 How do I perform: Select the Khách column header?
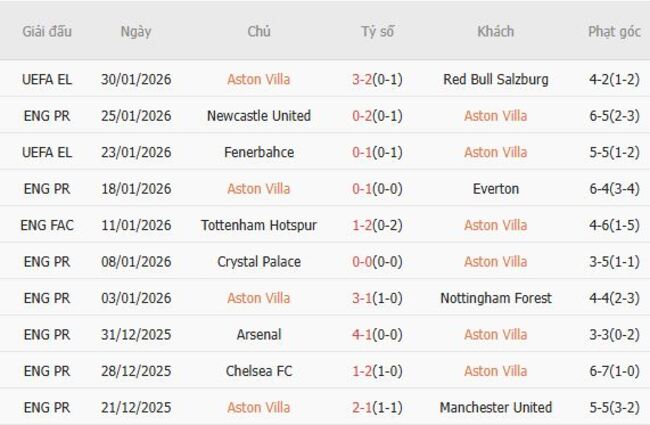point(495,32)
